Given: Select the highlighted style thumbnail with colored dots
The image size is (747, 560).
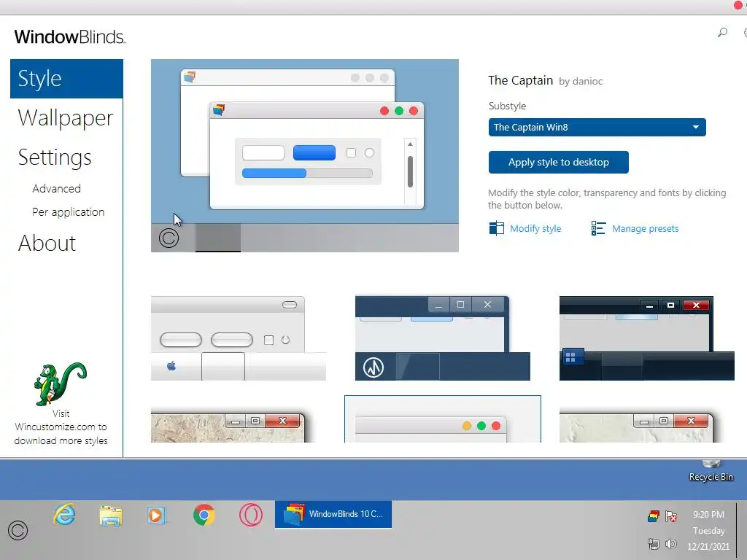Looking at the screenshot, I should click(x=443, y=419).
